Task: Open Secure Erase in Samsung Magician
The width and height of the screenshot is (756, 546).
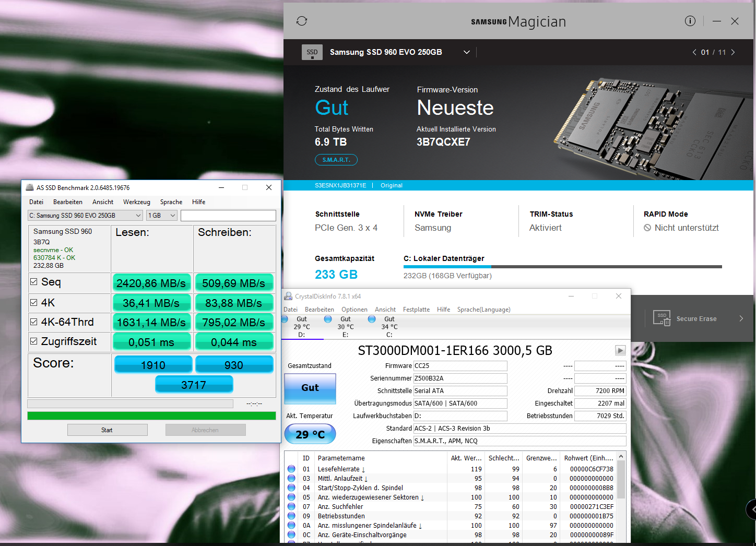Action: pyautogui.click(x=696, y=318)
